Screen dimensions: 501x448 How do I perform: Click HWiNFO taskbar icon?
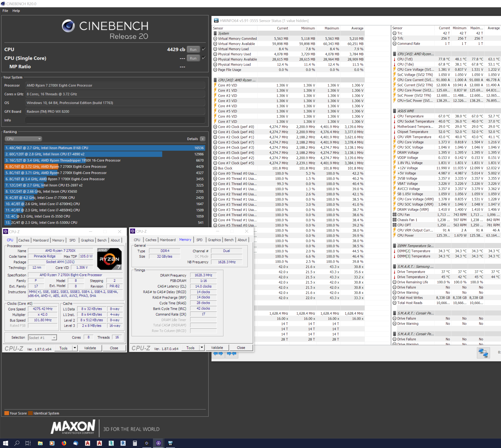(x=170, y=443)
